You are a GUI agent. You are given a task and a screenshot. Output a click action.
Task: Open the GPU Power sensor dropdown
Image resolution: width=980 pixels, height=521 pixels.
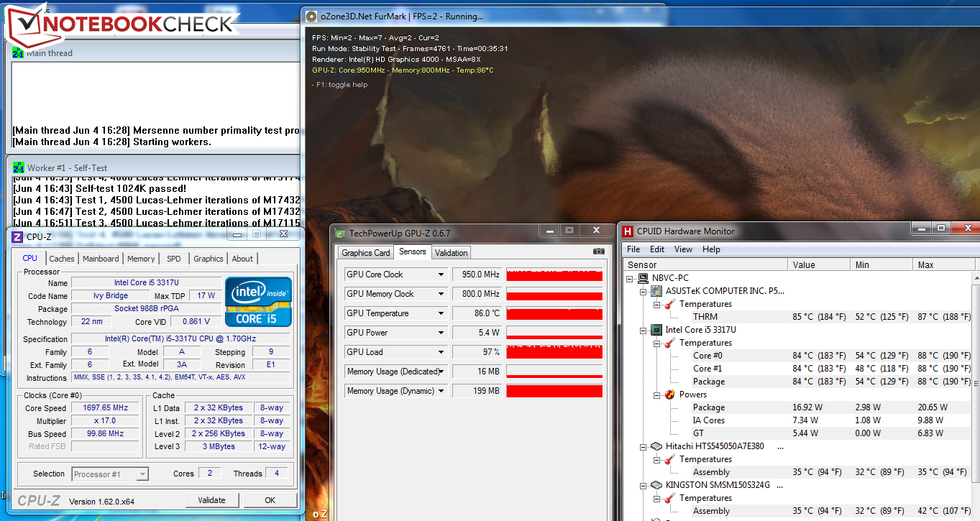[x=441, y=333]
